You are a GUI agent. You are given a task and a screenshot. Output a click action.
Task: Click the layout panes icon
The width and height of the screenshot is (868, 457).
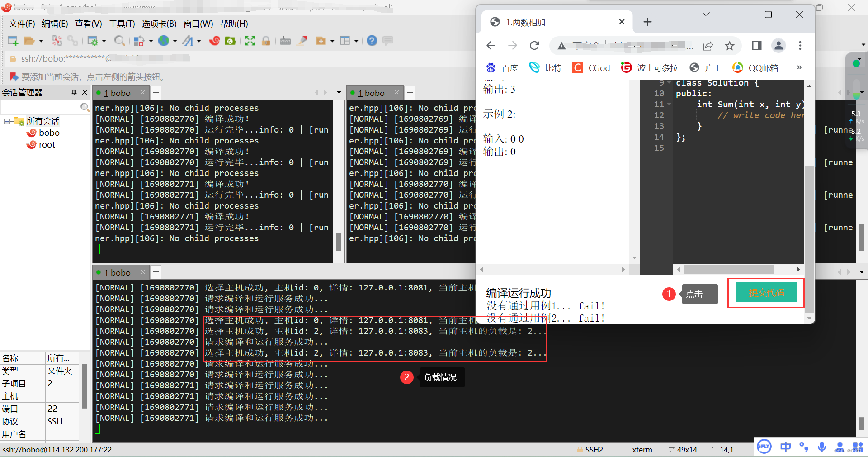pyautogui.click(x=345, y=41)
